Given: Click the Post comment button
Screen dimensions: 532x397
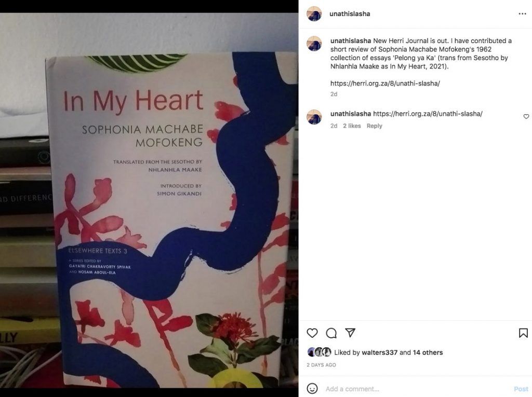Looking at the screenshot, I should click(521, 389).
